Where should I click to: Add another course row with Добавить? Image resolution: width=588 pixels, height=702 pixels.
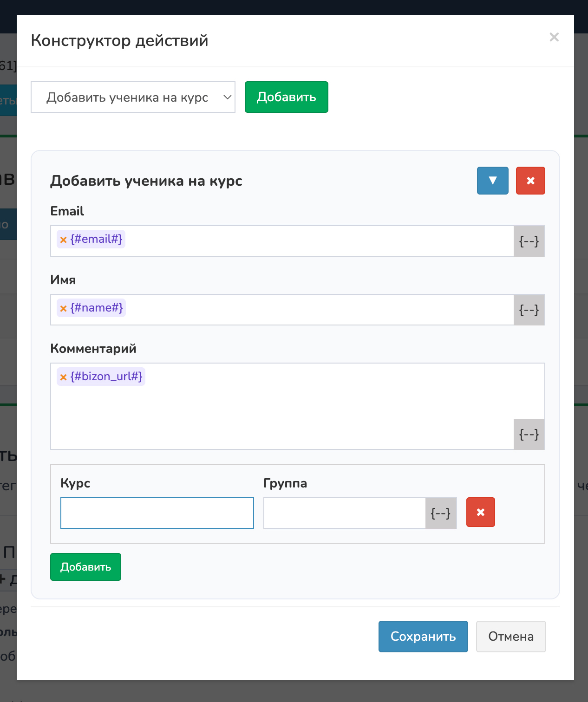(85, 567)
